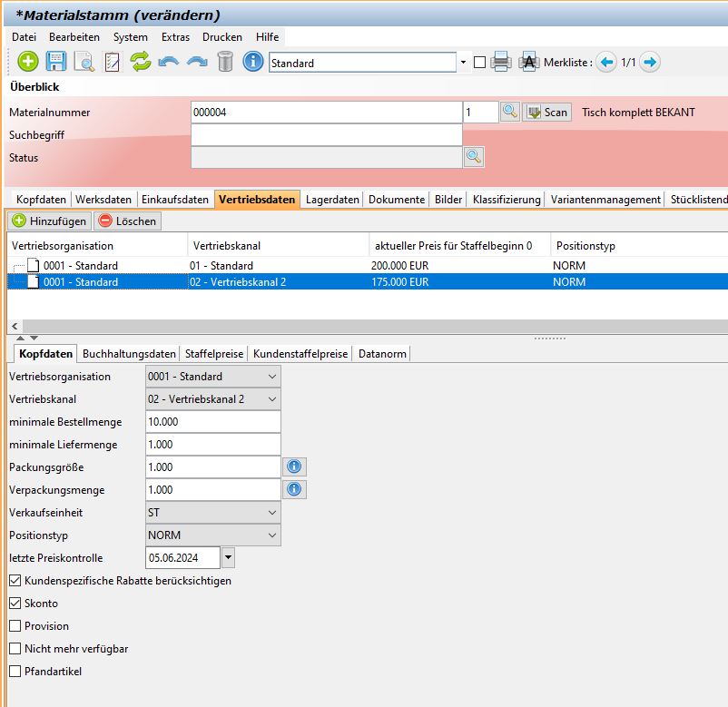Open the search magnifier next to Materialnummer
Screen dimensions: 728x707
(510, 112)
